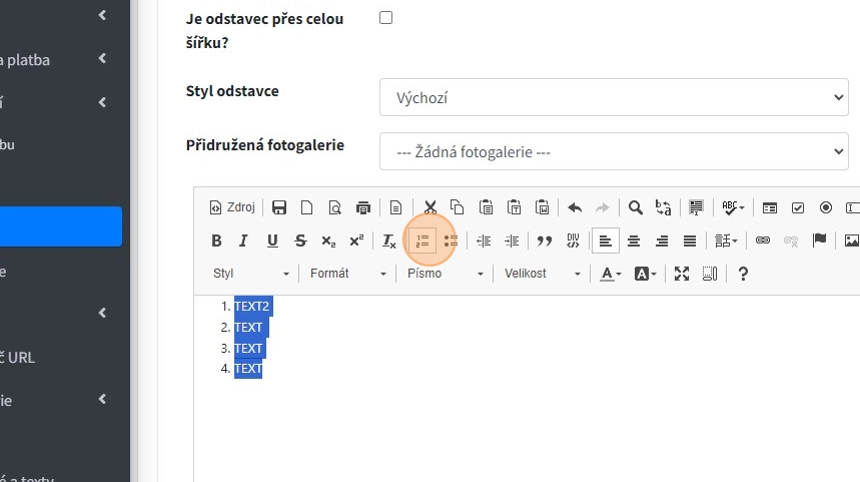Open Find with the magnifier icon
Viewport: 860px width, 482px height.
tap(635, 208)
